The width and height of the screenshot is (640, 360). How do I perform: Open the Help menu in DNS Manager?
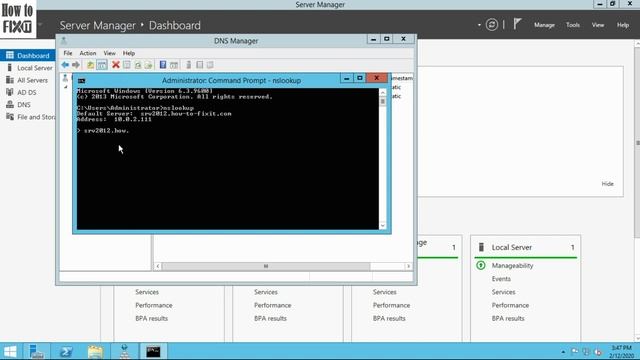pos(129,53)
